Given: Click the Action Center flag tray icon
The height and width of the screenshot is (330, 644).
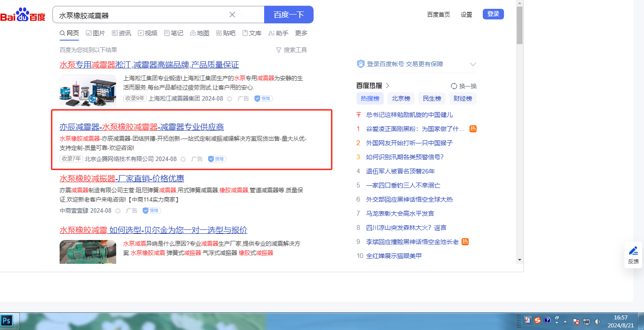Looking at the screenshot, I should point(576,321).
